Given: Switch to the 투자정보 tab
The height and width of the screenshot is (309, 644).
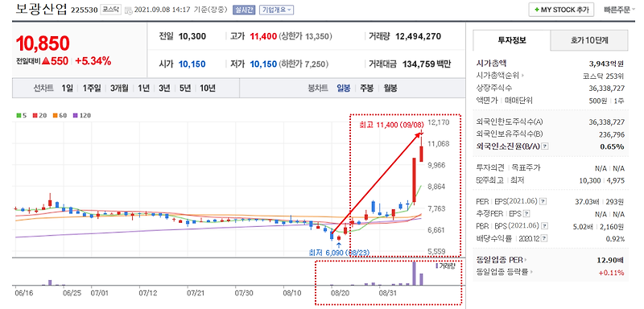Looking at the screenshot, I should click(x=512, y=40).
